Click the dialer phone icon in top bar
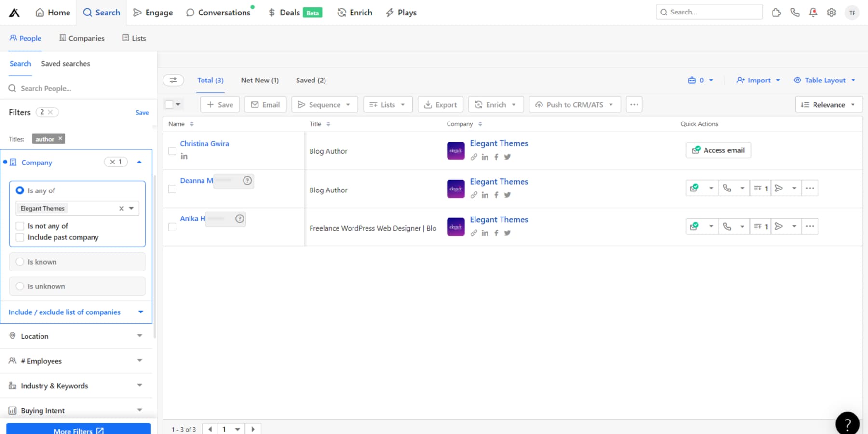 click(795, 12)
